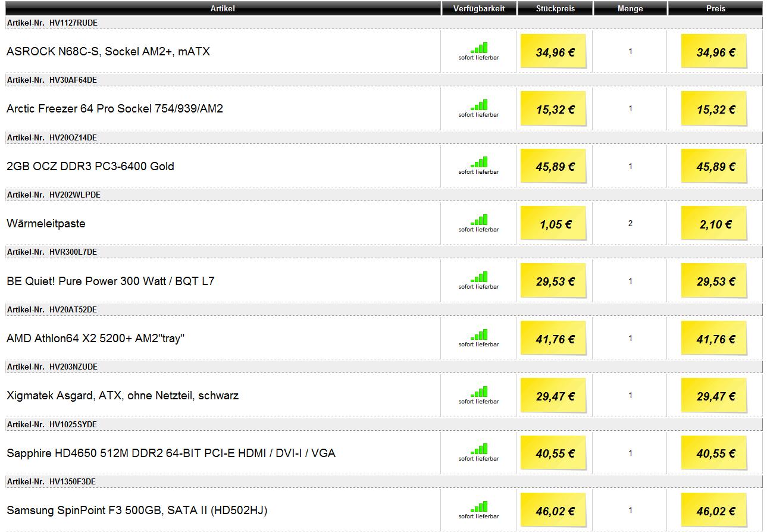This screenshot has width=767, height=532.
Task: Select product name AMD Athlon64 X2 5200+ AM2"tray"
Action: (x=96, y=339)
